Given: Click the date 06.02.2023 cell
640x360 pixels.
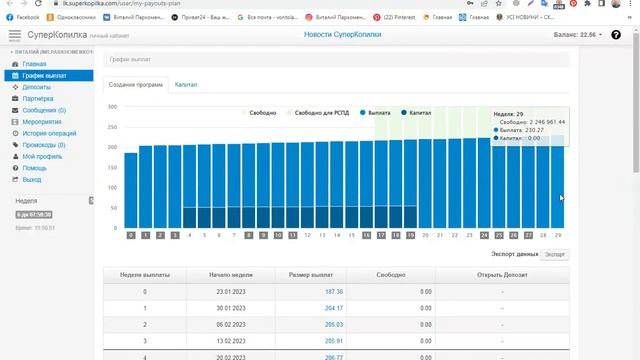Looking at the screenshot, I should tap(231, 324).
